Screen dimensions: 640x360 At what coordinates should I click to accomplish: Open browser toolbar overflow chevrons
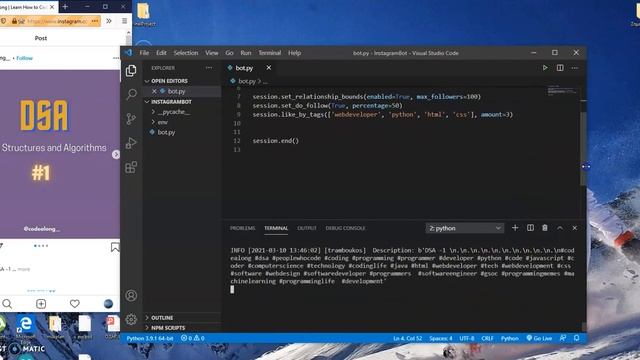tap(109, 21)
